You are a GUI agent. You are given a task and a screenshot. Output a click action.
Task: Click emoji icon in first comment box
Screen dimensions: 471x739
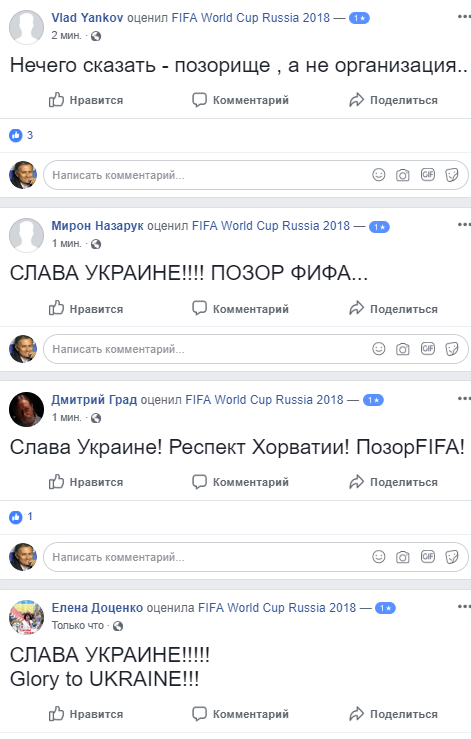click(x=379, y=175)
